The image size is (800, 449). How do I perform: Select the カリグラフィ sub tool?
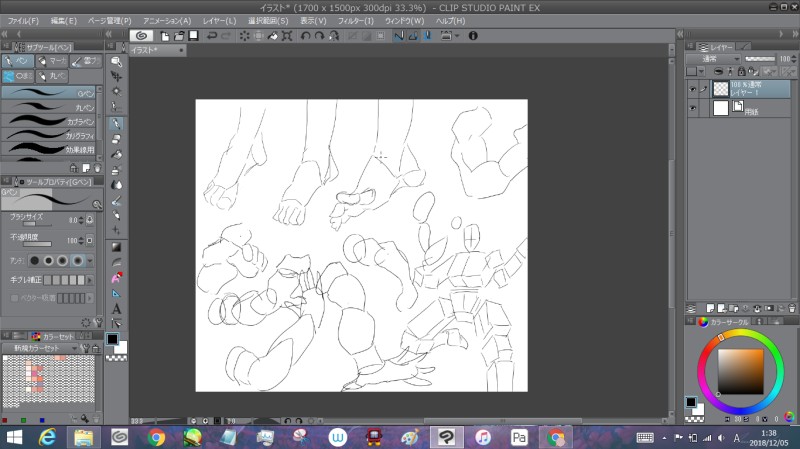click(49, 135)
